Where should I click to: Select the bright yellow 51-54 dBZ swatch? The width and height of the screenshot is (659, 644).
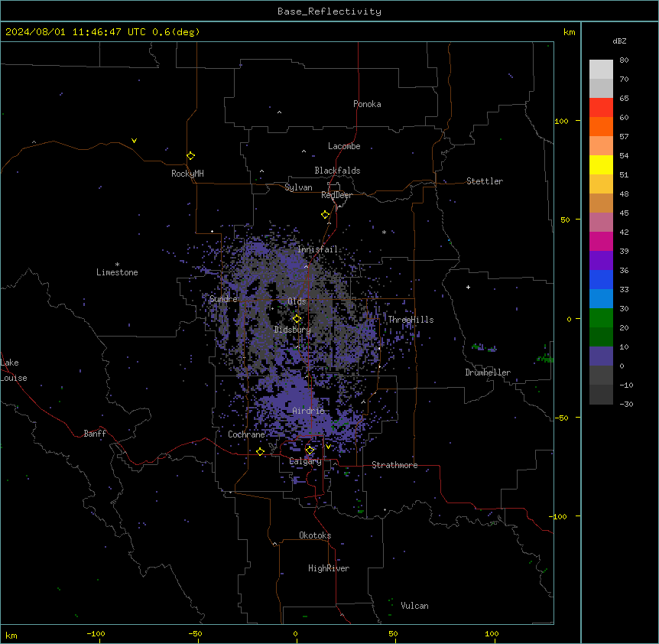[601, 164]
